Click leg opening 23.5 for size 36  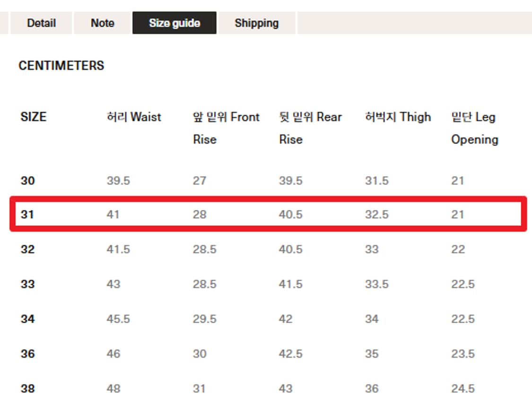click(x=463, y=353)
